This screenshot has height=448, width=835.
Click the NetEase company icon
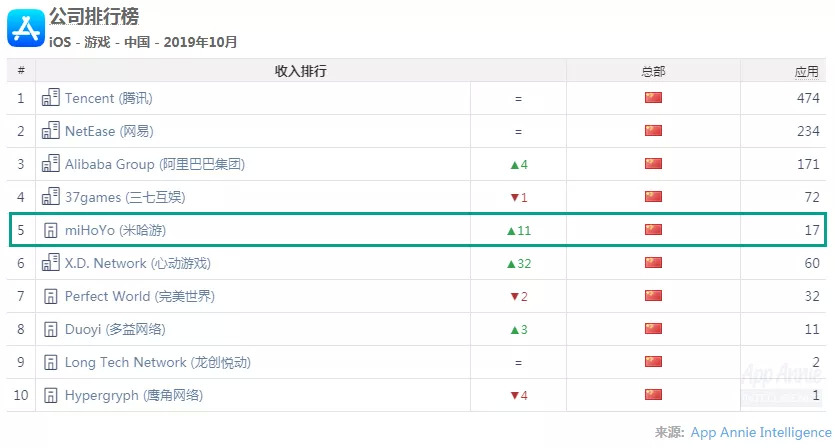pyautogui.click(x=50, y=131)
